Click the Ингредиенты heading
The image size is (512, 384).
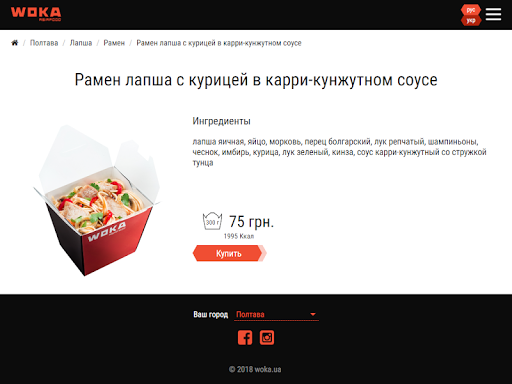(x=221, y=121)
